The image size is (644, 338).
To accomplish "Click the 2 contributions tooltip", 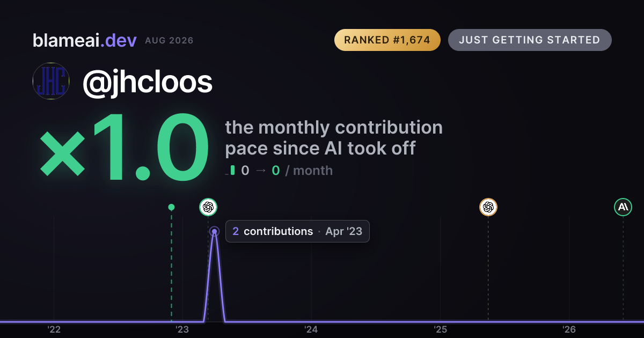I will (x=297, y=232).
